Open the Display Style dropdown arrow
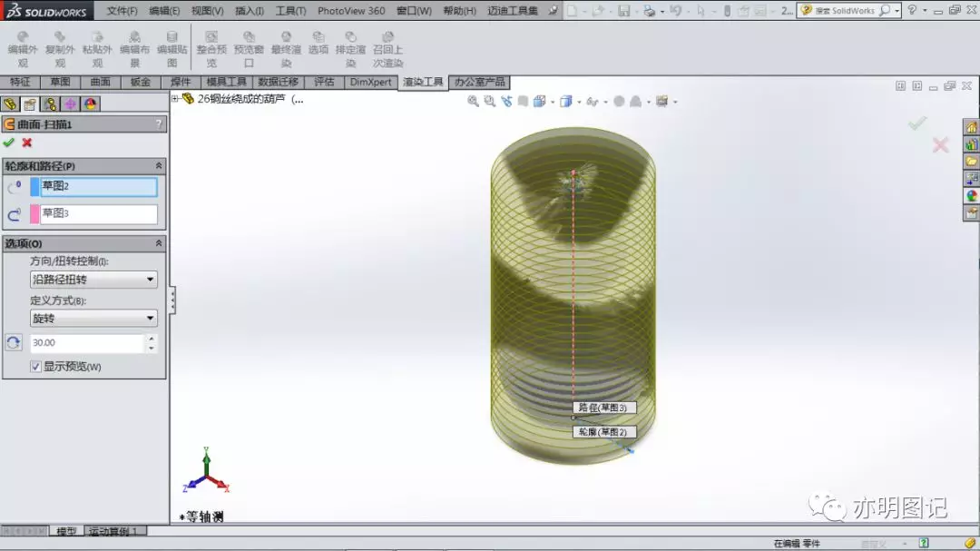The width and height of the screenshot is (980, 551). click(x=579, y=102)
